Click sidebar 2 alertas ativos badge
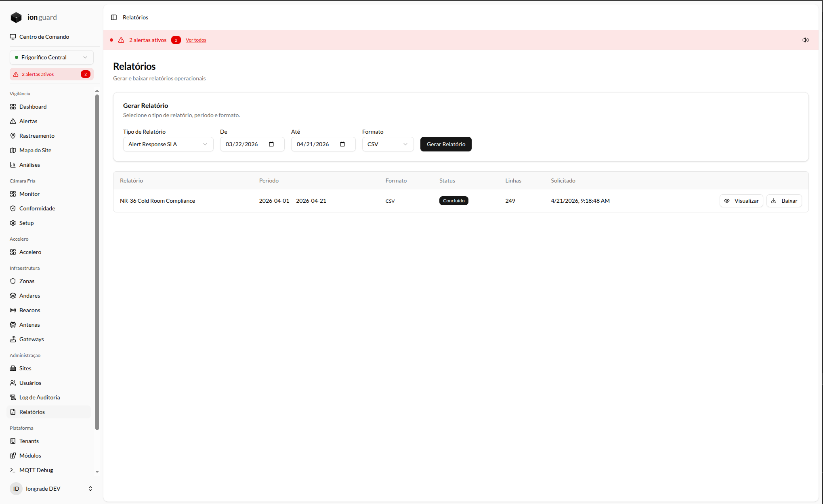Image resolution: width=823 pixels, height=504 pixels. click(52, 74)
